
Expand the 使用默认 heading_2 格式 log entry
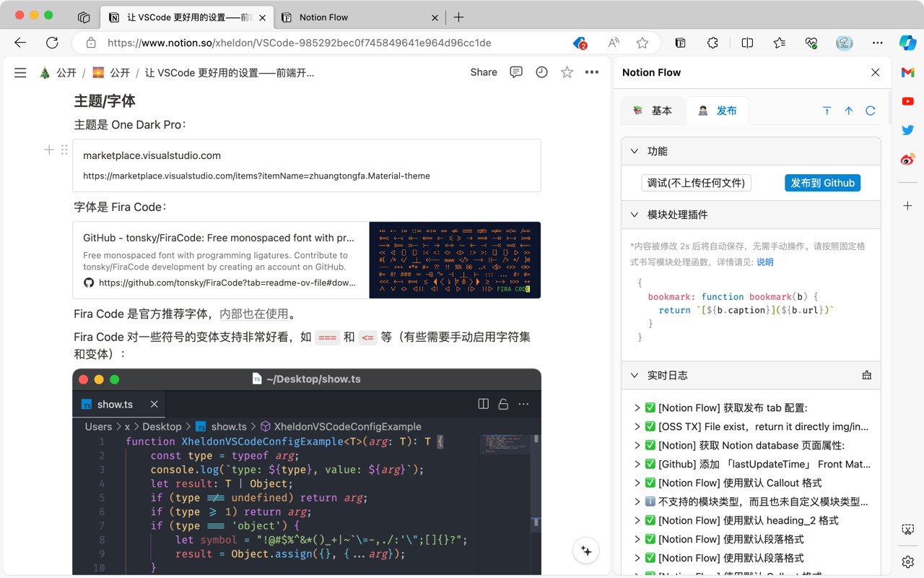point(637,520)
